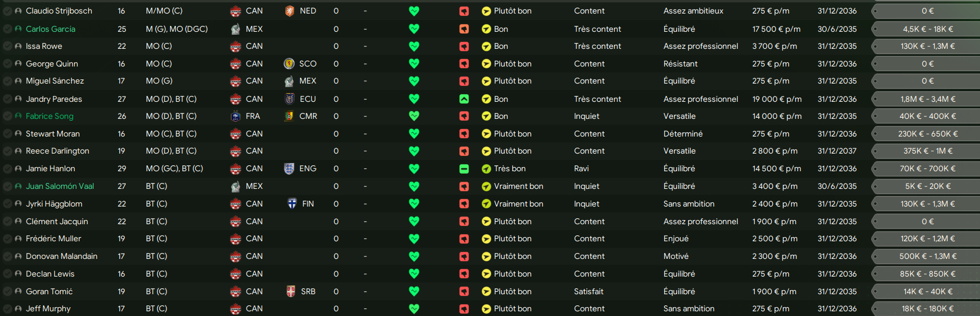Click George Quinn's red thumbs-down icon

tap(464, 64)
